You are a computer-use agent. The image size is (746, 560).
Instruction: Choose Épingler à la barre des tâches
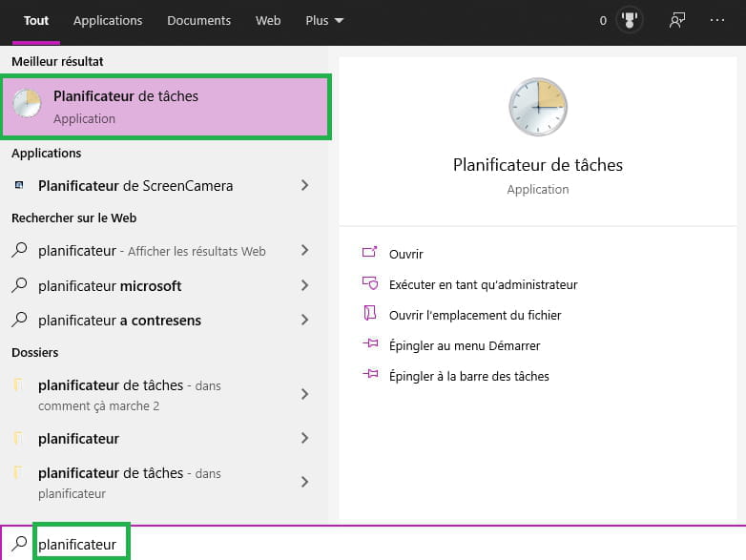coord(469,376)
